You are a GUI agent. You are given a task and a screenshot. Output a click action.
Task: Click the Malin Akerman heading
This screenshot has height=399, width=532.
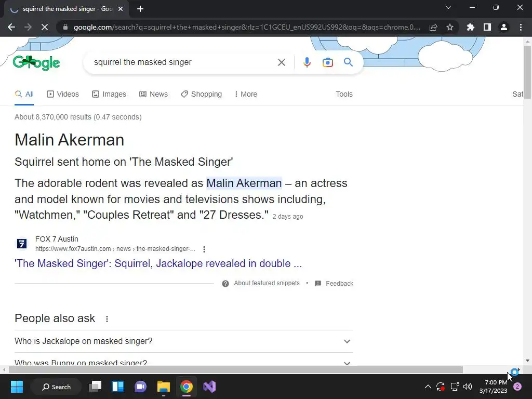[x=69, y=140]
